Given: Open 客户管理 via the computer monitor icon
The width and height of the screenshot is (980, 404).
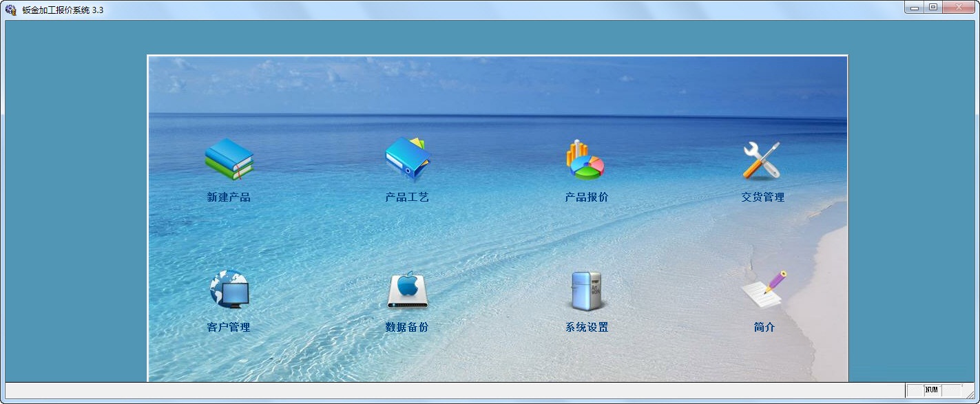Looking at the screenshot, I should [x=230, y=289].
